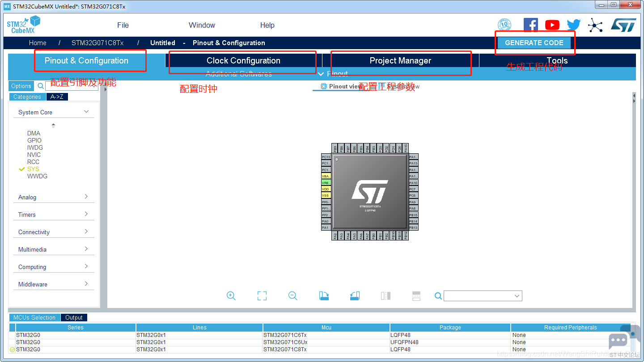Select SYS in System Core
Screen dimensions: 644x362
33,169
